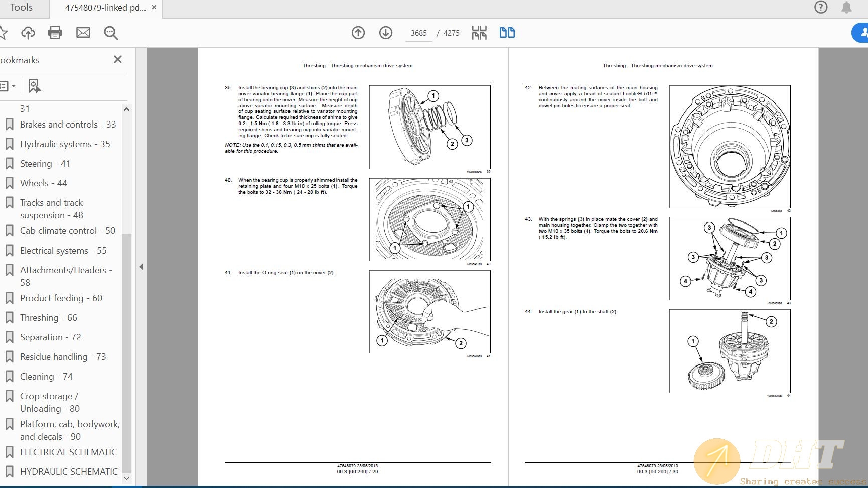
Task: Click bookmark icon beside Cleaning - 74
Action: pos(9,377)
